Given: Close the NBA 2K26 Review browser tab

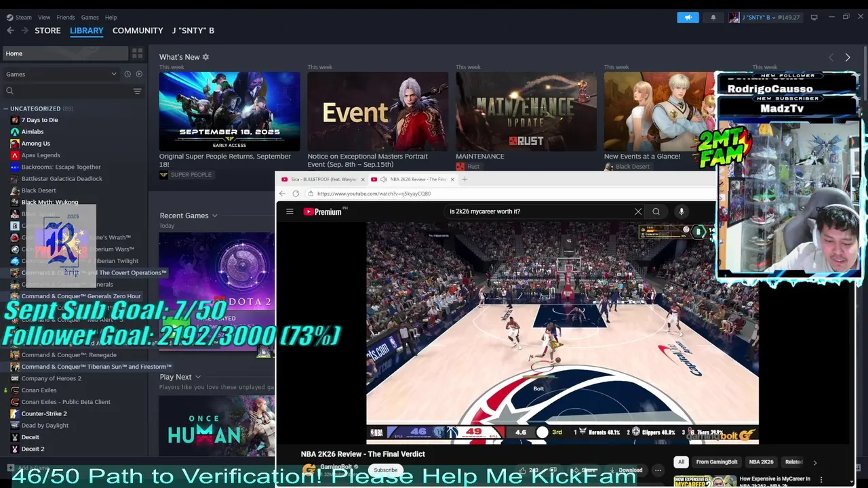Looking at the screenshot, I should click(452, 180).
